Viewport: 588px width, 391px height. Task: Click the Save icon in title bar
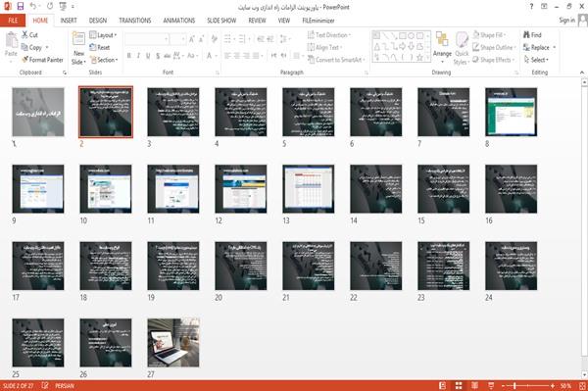(x=21, y=7)
